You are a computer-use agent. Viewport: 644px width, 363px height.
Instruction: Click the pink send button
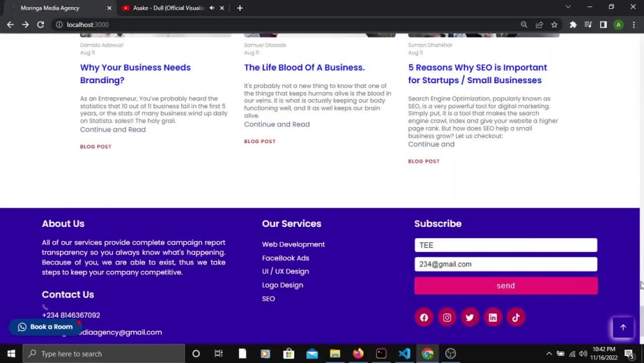point(506,286)
